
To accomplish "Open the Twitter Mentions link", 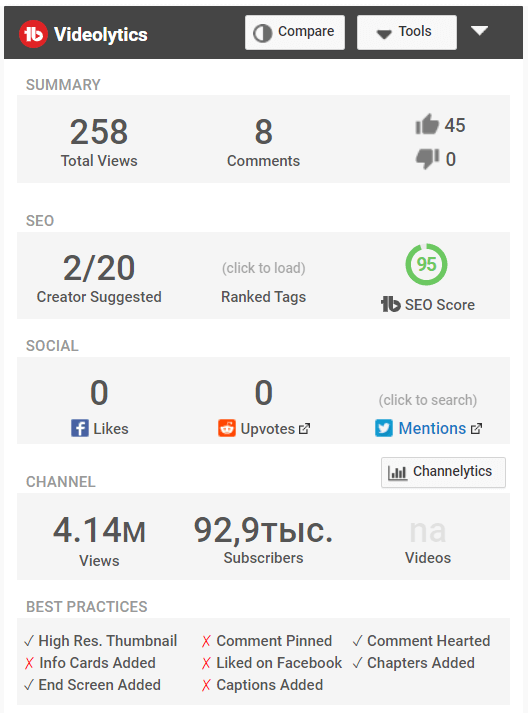I will tap(432, 428).
